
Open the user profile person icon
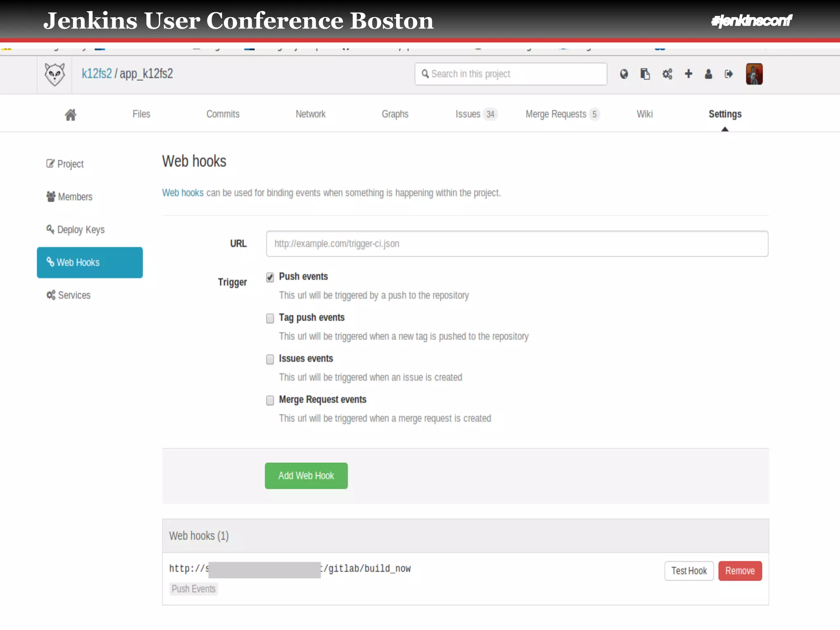click(708, 74)
